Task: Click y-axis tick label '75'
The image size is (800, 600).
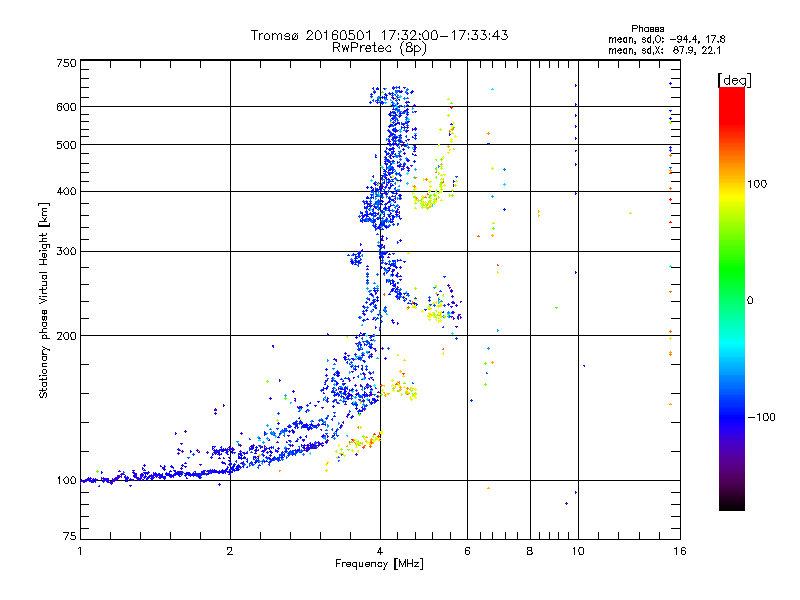Action: pos(70,536)
